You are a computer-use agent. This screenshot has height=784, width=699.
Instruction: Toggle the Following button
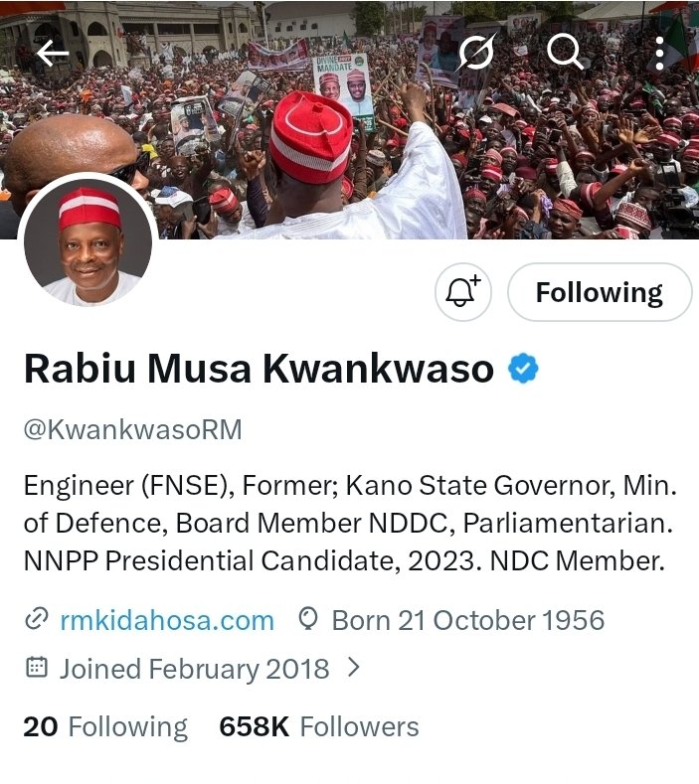600,292
